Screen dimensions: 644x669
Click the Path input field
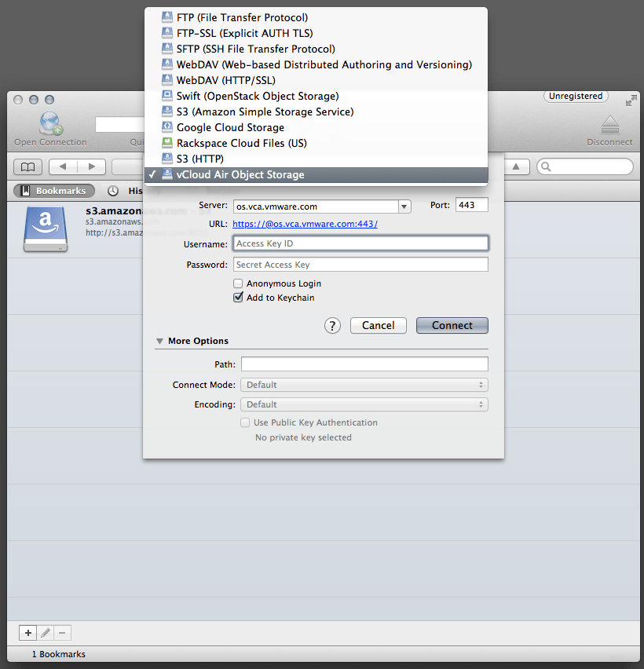(364, 364)
